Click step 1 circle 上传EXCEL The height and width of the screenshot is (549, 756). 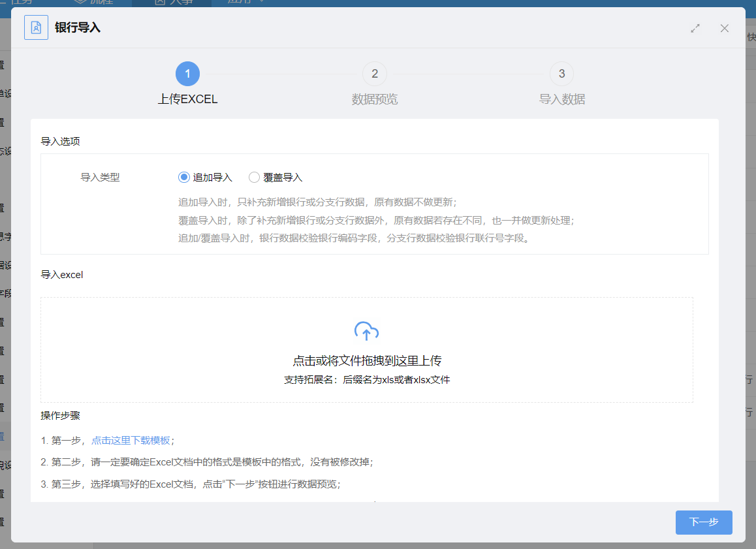coord(187,74)
